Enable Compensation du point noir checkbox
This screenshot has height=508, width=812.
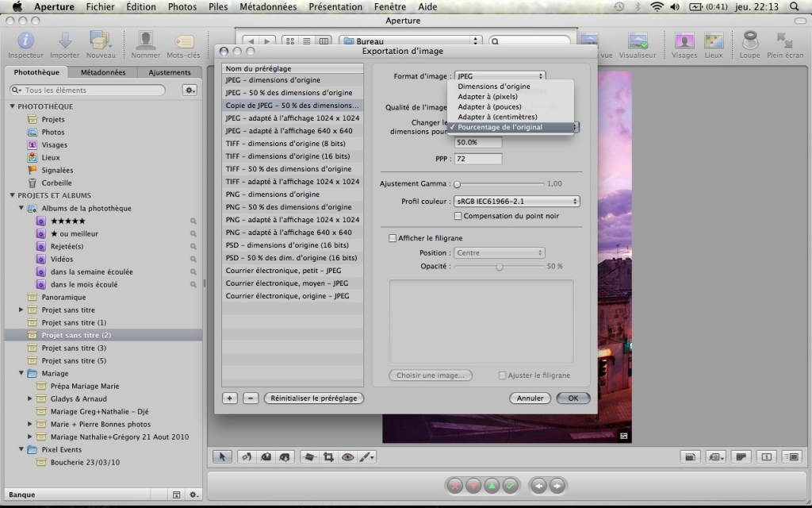pyautogui.click(x=458, y=216)
